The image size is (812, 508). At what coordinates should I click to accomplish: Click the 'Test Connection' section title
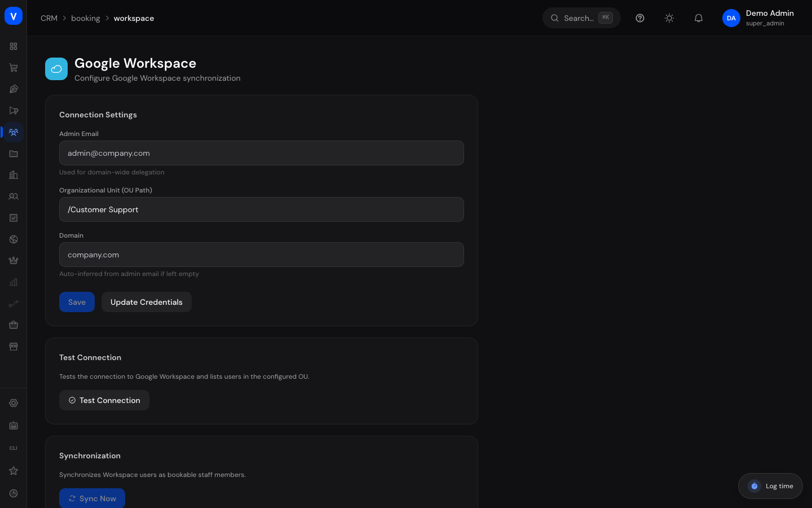[x=90, y=357]
